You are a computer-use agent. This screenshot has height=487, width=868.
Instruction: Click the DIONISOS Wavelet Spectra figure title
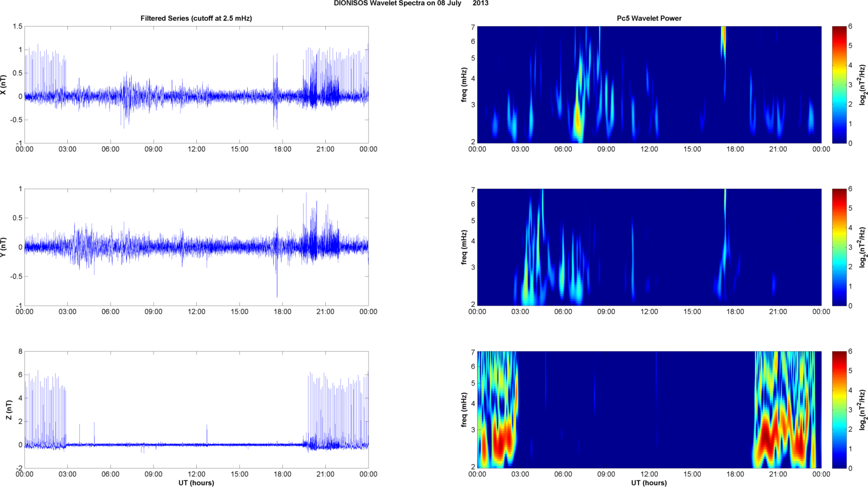[x=411, y=3]
